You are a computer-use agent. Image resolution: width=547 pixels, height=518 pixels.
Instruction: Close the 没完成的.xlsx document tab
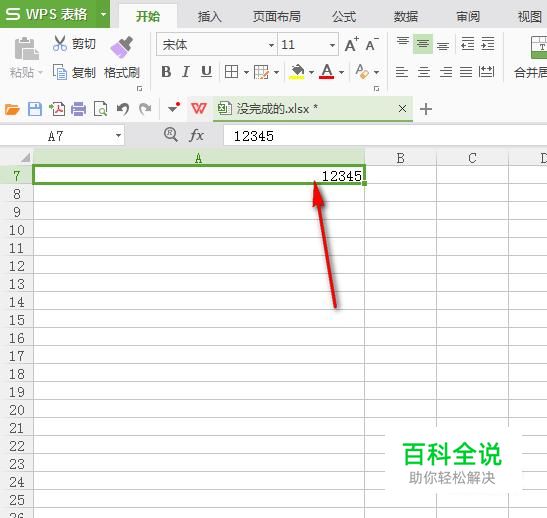pyautogui.click(x=402, y=108)
